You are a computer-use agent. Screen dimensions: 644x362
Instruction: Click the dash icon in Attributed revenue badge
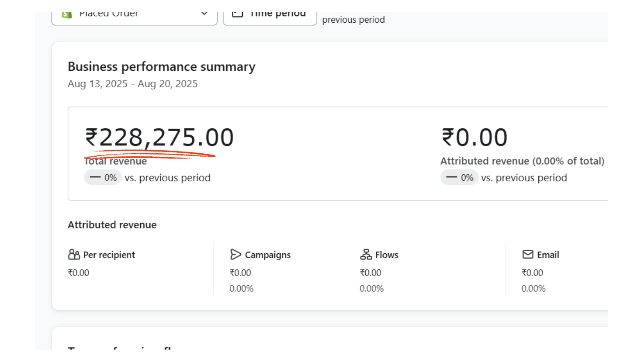pyautogui.click(x=452, y=178)
